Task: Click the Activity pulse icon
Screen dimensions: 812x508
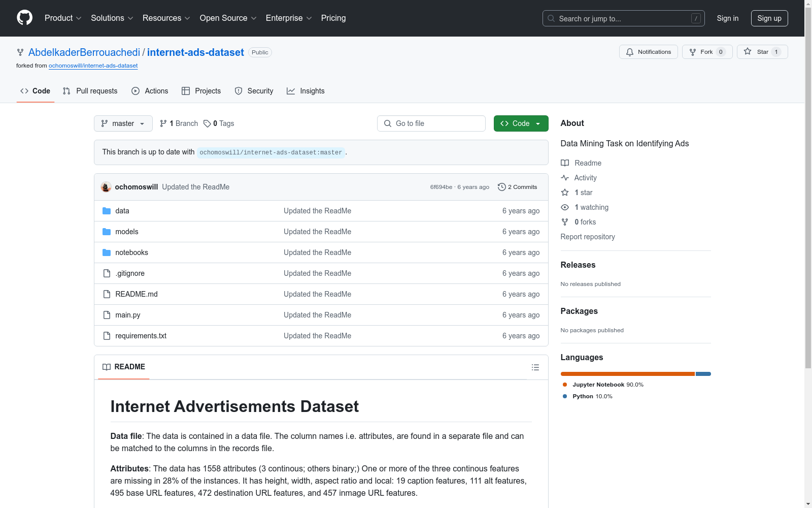Action: point(565,178)
